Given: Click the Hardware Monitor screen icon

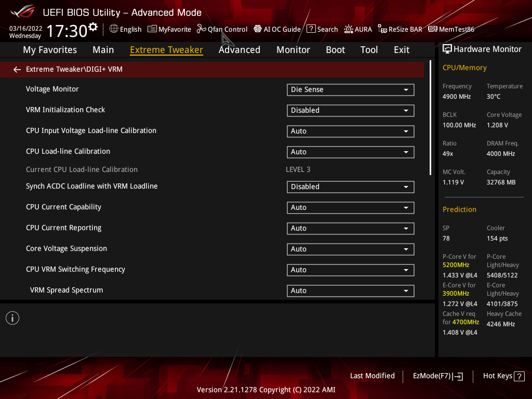Looking at the screenshot, I should tap(447, 49).
